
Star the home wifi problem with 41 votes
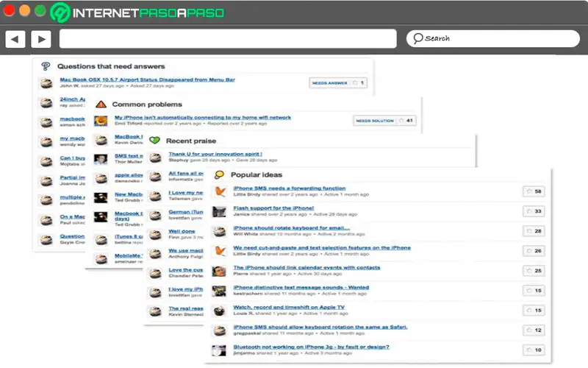[x=401, y=121]
